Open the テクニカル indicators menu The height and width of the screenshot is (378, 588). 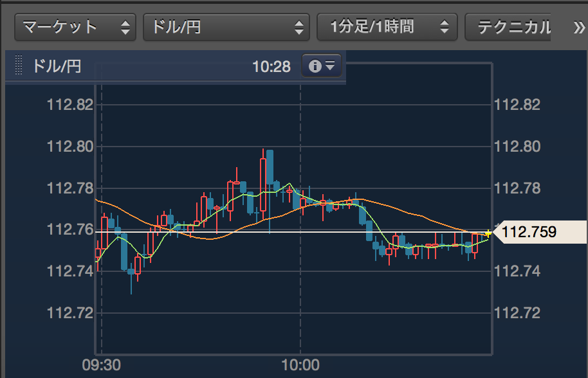(513, 27)
